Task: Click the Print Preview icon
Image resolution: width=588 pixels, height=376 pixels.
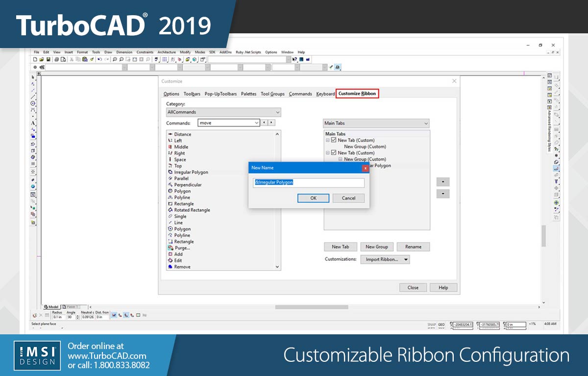Action: 63,59
